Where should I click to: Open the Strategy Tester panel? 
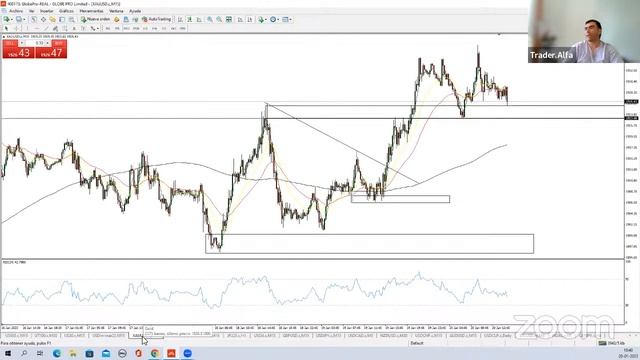pyautogui.click(x=71, y=19)
